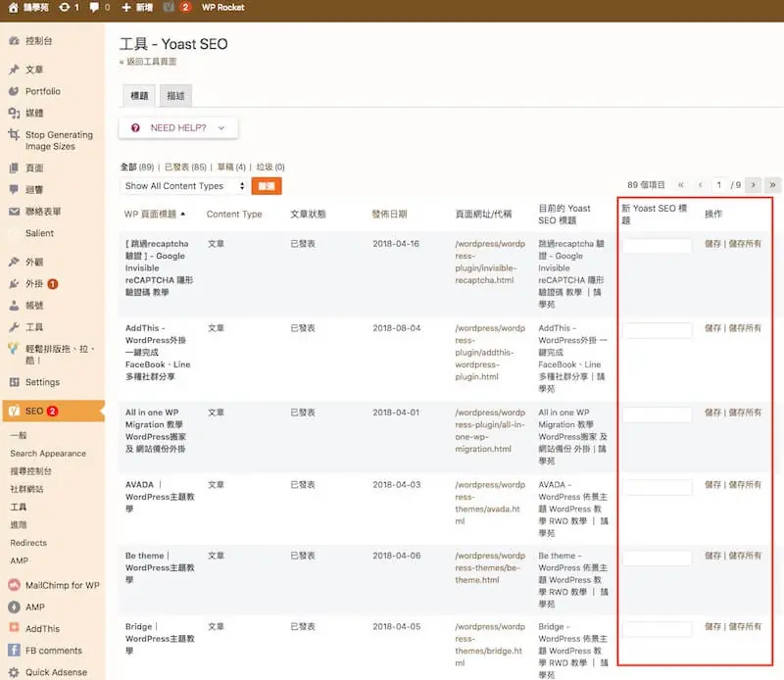Image resolution: width=784 pixels, height=680 pixels.
Task: Go to last page double arrow
Action: 772,185
